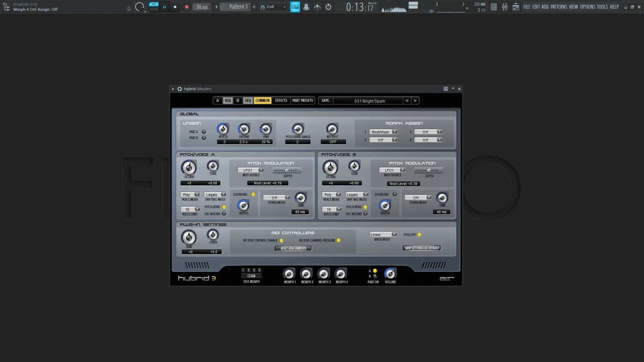Enable typing keyboard to piano icon
Viewport: 644px width, 362px height.
click(295, 7)
